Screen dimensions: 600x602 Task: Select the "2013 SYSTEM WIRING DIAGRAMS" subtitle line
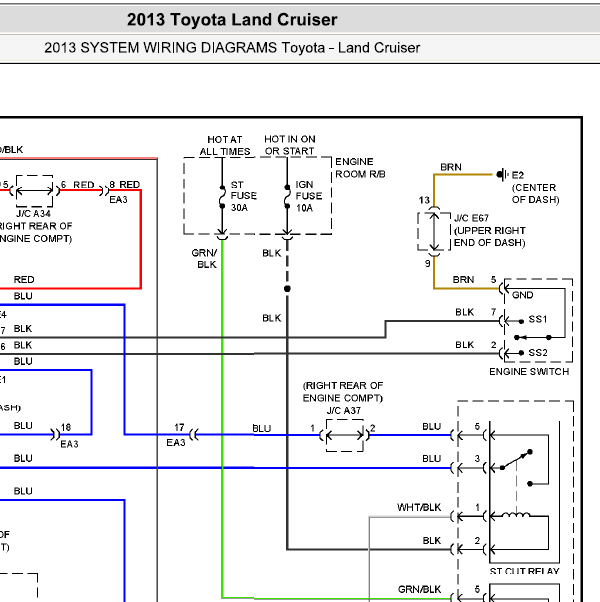(232, 48)
